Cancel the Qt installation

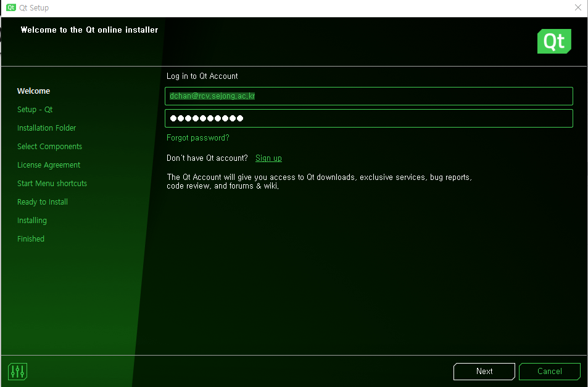coord(549,372)
